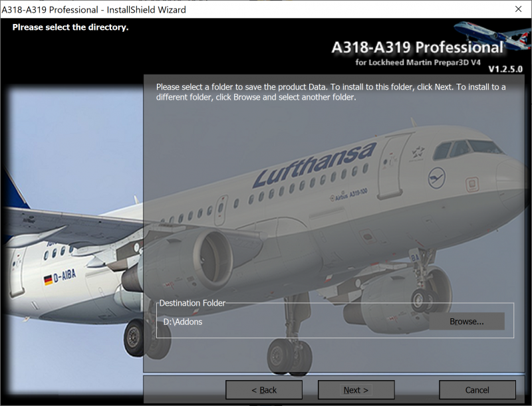
Task: Click the Lufthansa crane circle logo
Action: pos(437,178)
